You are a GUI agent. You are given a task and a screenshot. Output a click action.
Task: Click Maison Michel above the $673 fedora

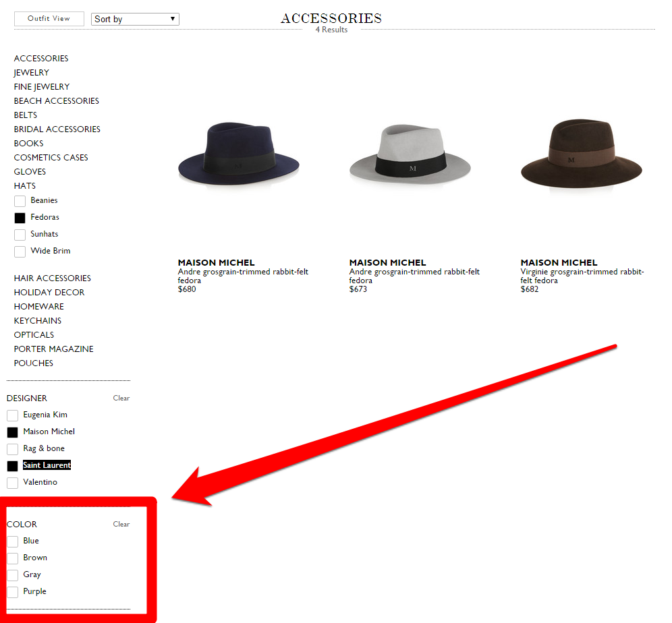click(387, 262)
